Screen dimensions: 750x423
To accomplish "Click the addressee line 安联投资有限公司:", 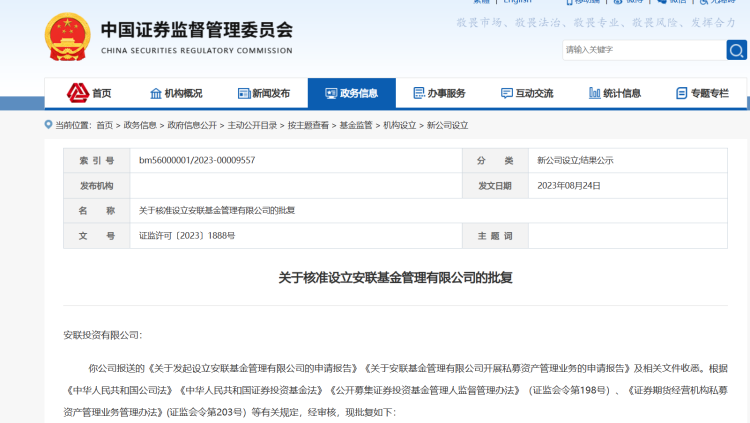I will 102,335.
